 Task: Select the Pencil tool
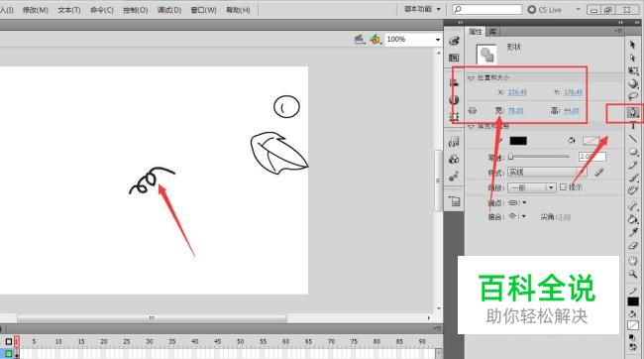coord(633,165)
